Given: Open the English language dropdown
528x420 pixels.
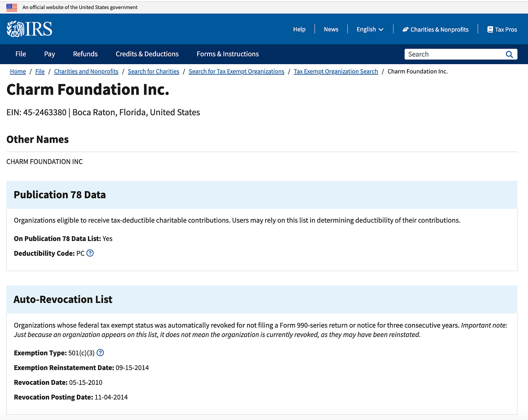Looking at the screenshot, I should (x=370, y=29).
